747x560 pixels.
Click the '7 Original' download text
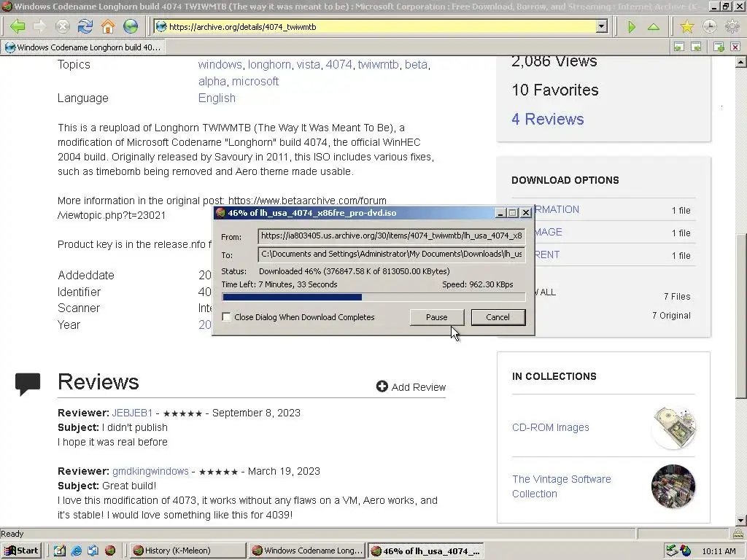click(x=671, y=315)
